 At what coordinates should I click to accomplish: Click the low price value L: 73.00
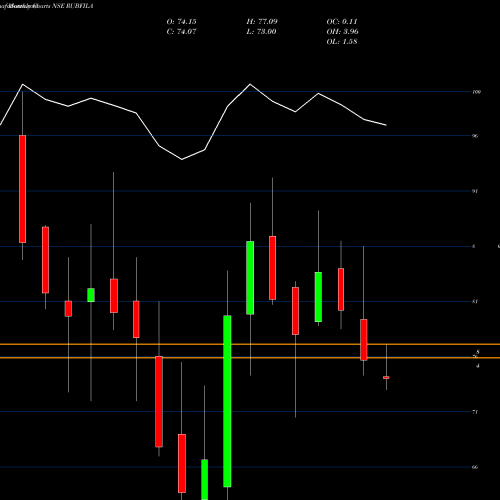pyautogui.click(x=261, y=32)
